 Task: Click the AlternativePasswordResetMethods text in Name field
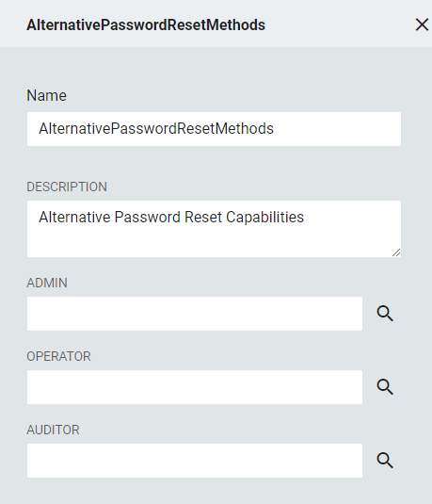(x=156, y=128)
